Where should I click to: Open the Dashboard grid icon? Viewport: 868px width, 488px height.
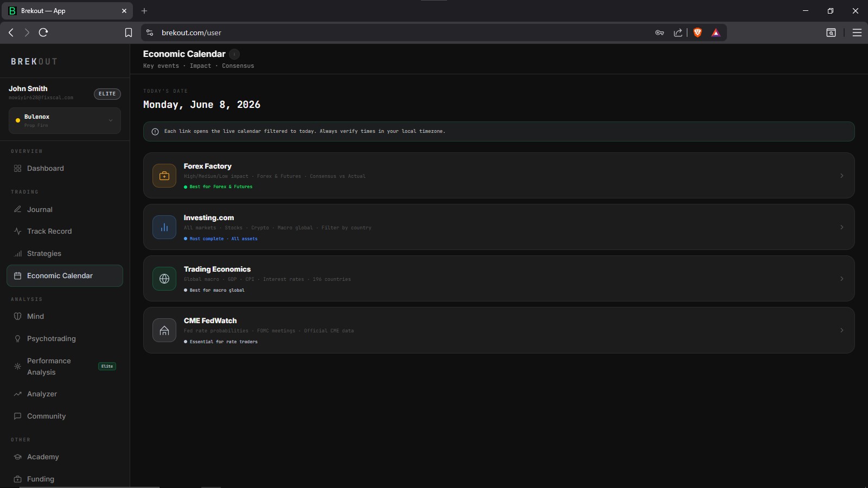[x=17, y=169]
